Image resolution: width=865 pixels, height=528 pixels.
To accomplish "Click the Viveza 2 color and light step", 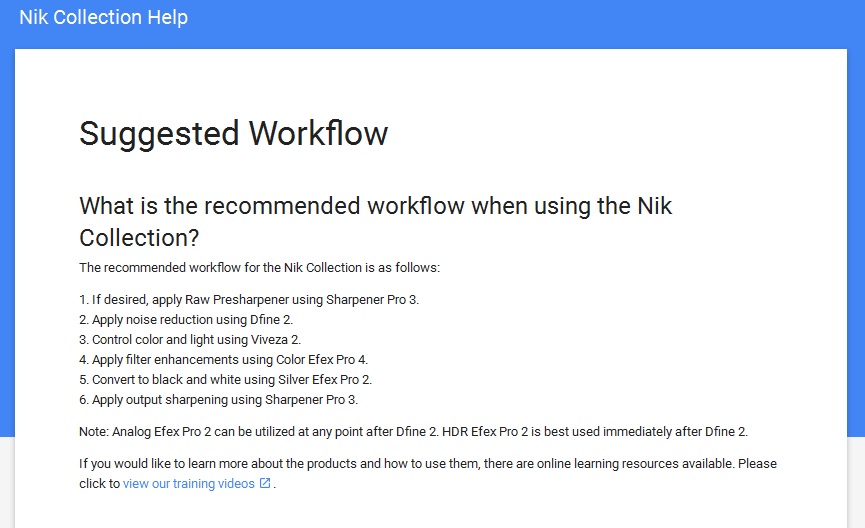I will pos(190,339).
